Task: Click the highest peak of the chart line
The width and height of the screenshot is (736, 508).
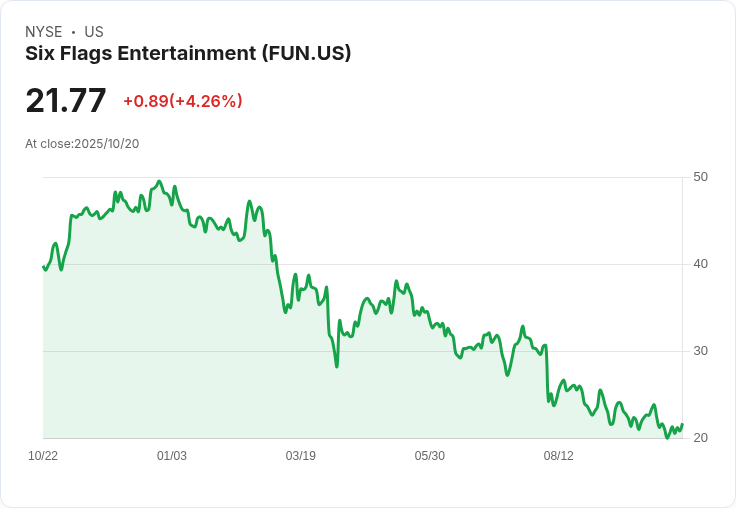Action: pos(159,182)
